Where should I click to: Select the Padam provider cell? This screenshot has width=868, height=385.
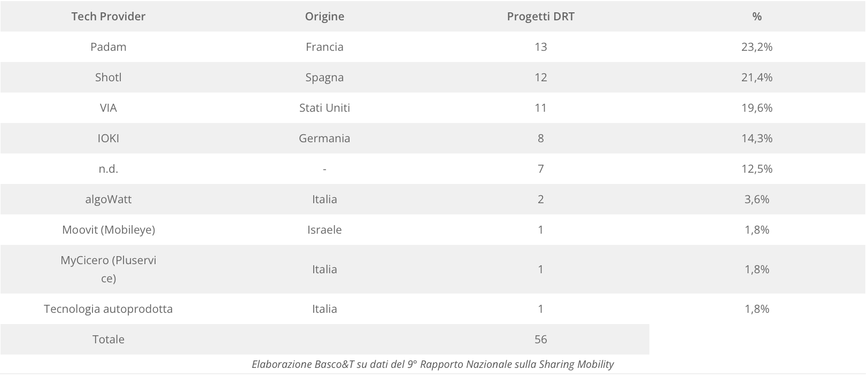pos(108,47)
